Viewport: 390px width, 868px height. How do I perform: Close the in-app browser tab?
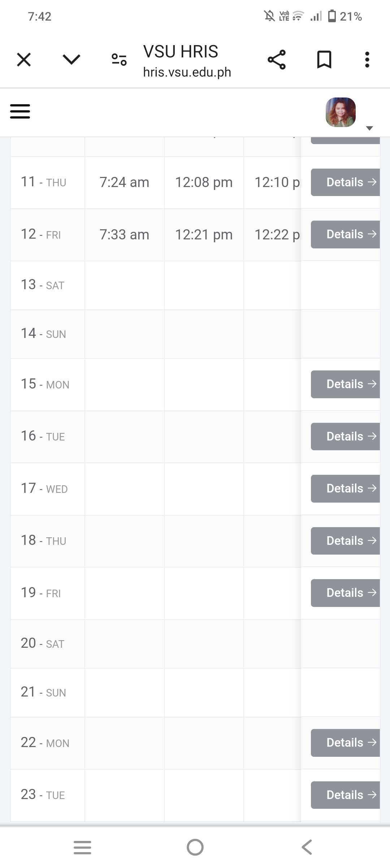(x=24, y=60)
